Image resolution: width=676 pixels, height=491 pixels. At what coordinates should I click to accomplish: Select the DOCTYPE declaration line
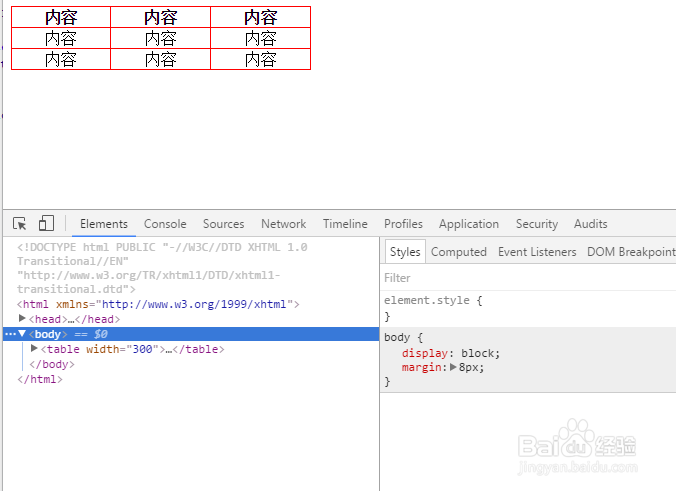pos(162,268)
